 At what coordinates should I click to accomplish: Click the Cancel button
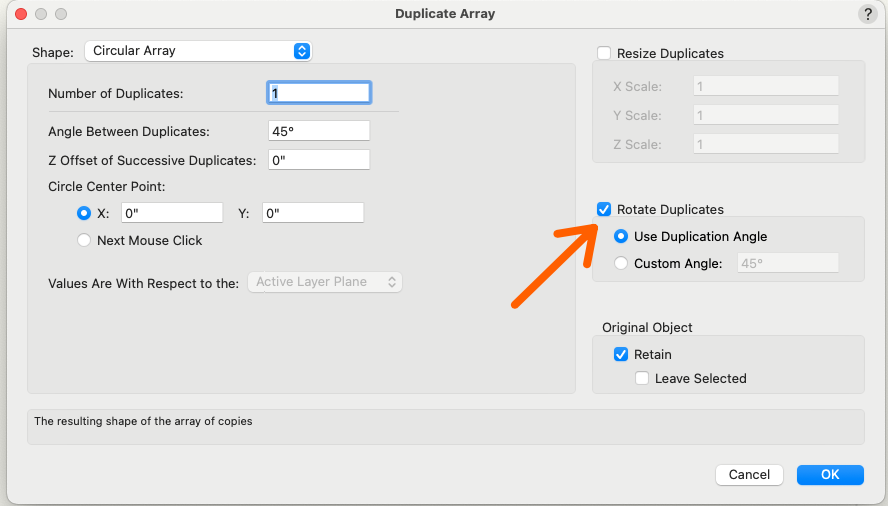pyautogui.click(x=749, y=474)
